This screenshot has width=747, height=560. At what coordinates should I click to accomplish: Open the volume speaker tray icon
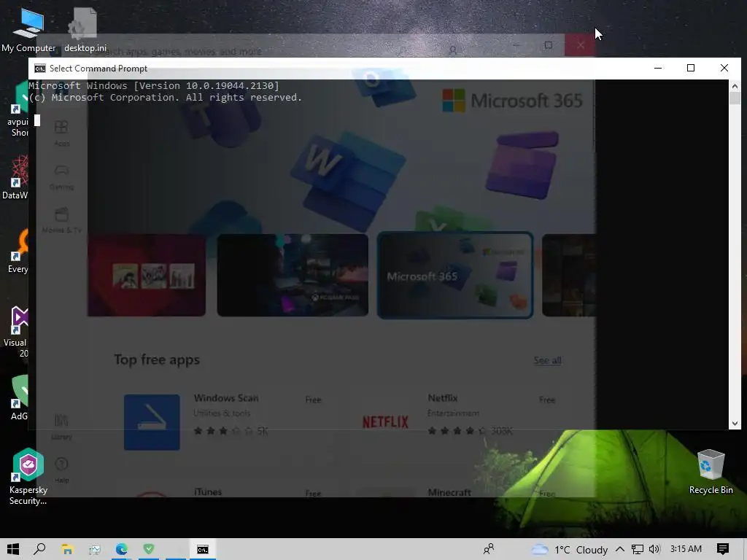(654, 549)
